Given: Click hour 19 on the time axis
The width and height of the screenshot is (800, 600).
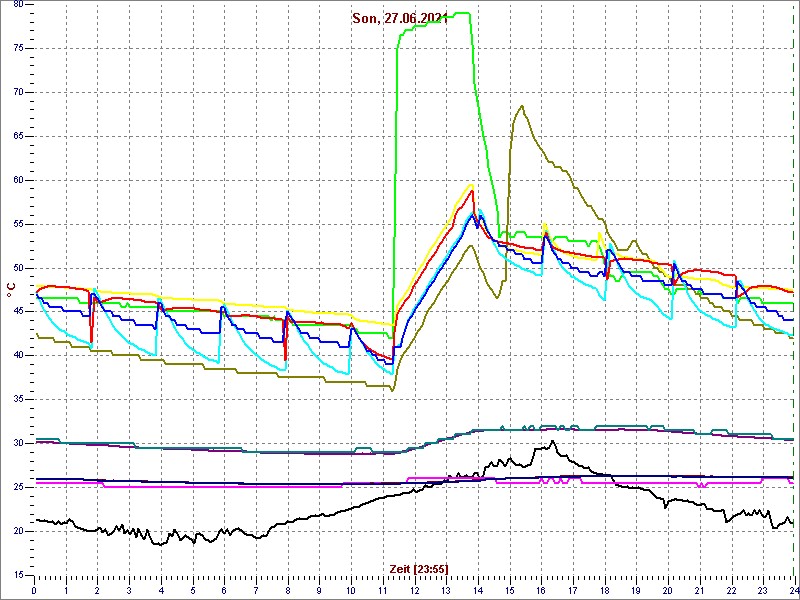Looking at the screenshot, I should (x=635, y=590).
